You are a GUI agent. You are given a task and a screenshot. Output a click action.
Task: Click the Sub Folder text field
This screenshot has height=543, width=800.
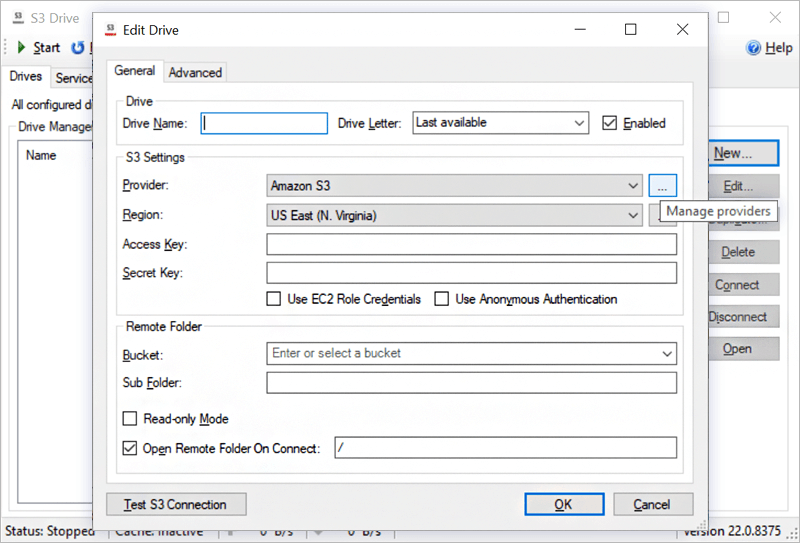(x=471, y=383)
